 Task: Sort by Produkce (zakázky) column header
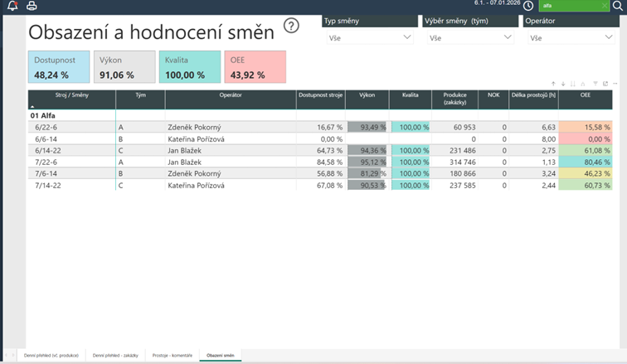click(454, 99)
